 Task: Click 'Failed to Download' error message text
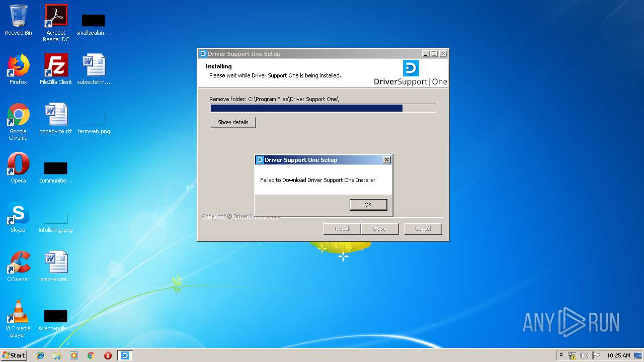pos(317,180)
